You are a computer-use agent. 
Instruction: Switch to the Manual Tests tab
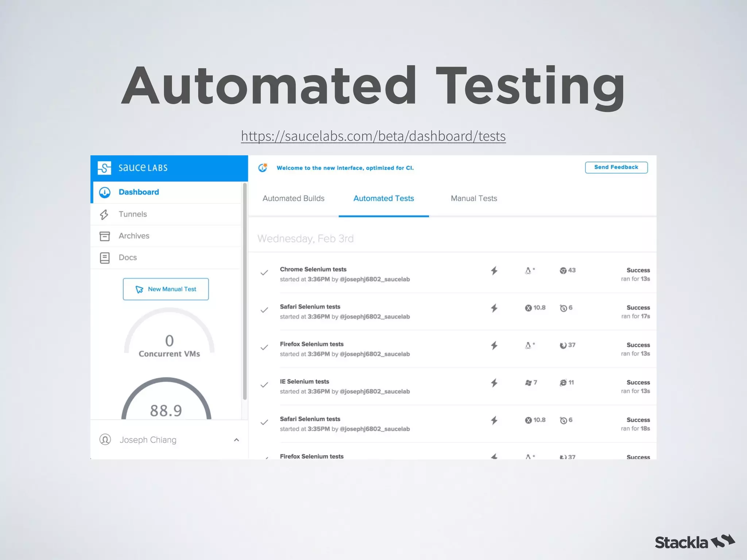click(x=474, y=198)
